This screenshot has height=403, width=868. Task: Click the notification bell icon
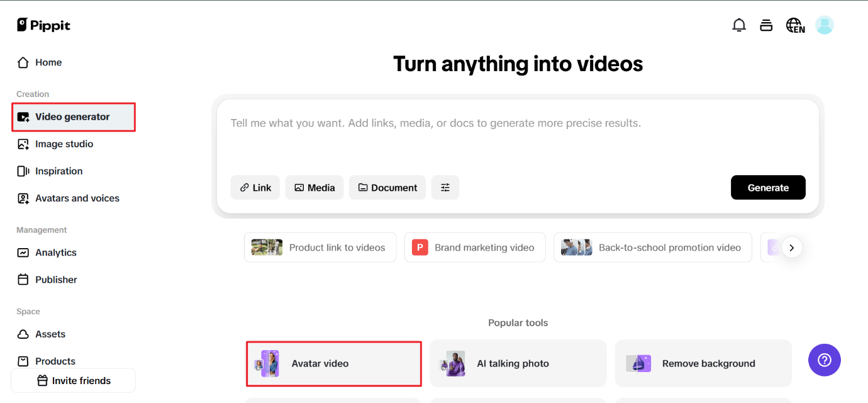click(739, 25)
